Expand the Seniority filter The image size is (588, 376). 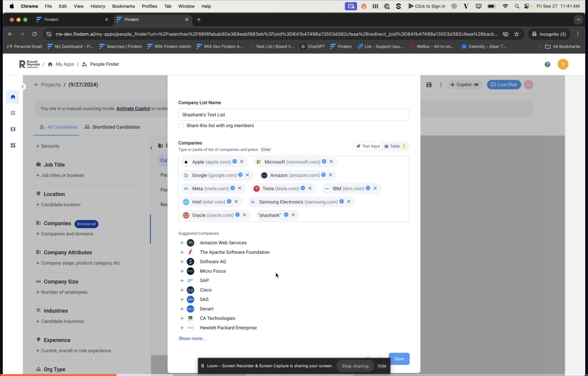(48, 146)
